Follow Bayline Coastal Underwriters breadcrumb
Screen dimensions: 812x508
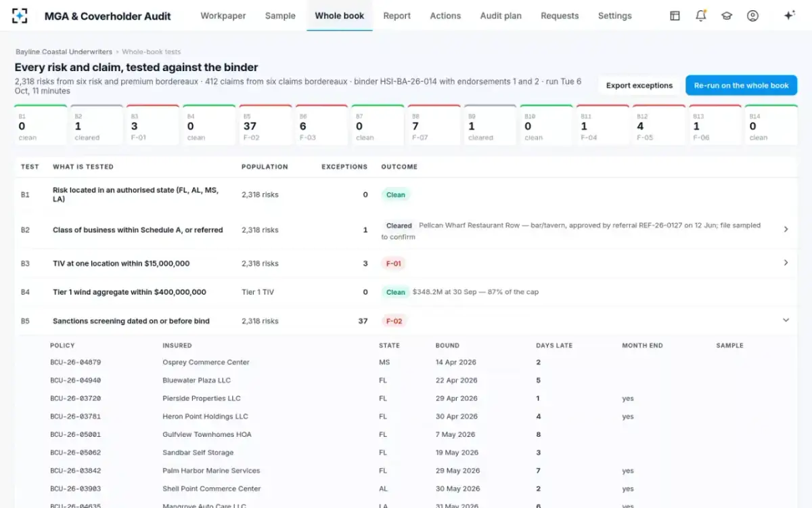(x=64, y=51)
